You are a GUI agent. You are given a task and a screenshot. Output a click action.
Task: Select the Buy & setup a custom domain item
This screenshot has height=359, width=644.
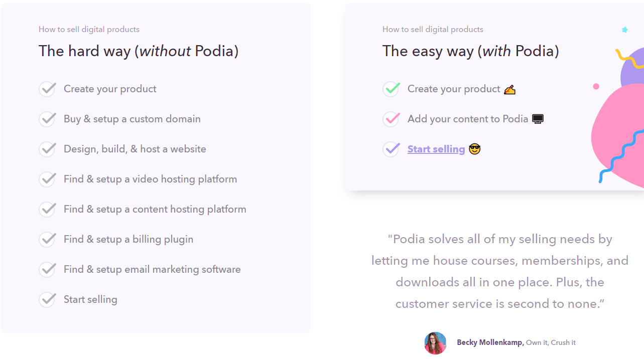[x=132, y=119]
